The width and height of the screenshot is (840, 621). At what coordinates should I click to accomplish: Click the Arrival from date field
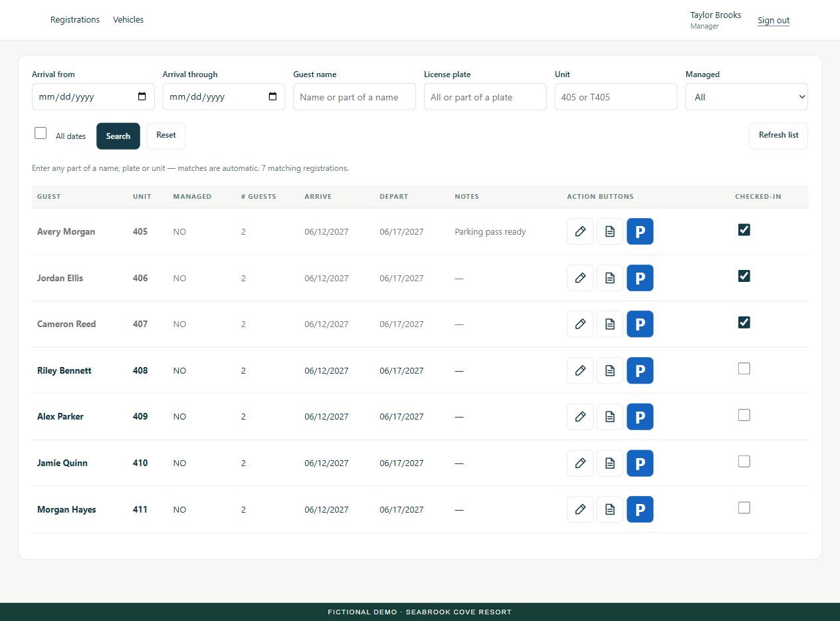tap(93, 96)
